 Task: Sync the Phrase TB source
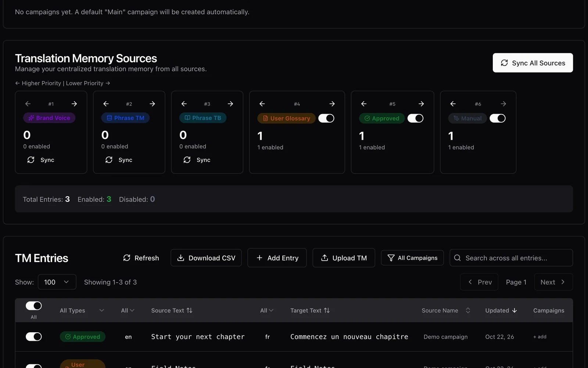point(197,160)
